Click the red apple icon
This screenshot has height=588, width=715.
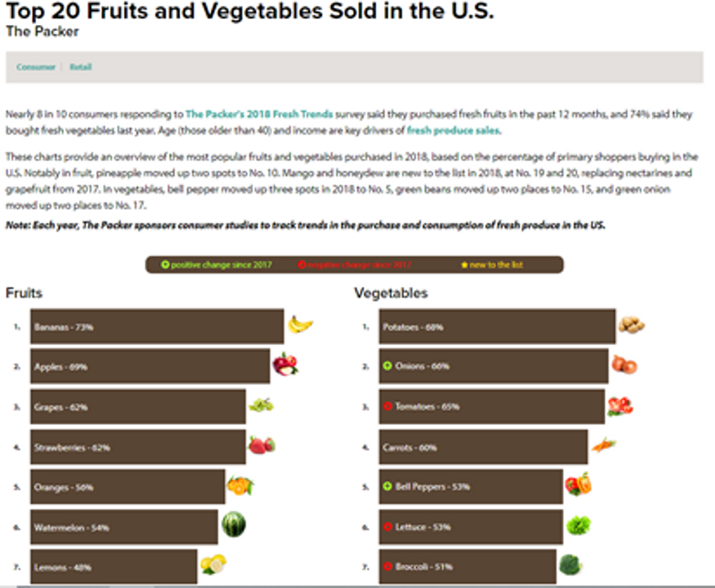(285, 365)
